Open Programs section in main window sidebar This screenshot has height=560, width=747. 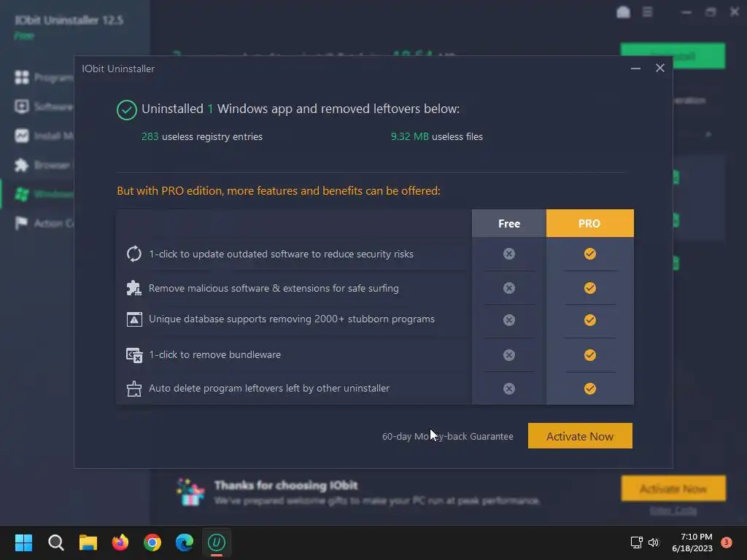click(x=44, y=77)
